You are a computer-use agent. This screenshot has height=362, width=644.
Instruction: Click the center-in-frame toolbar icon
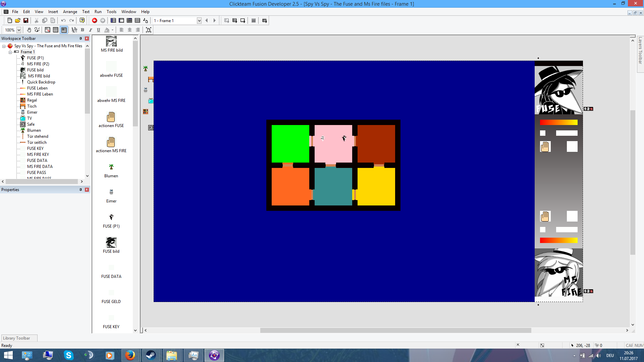149,30
